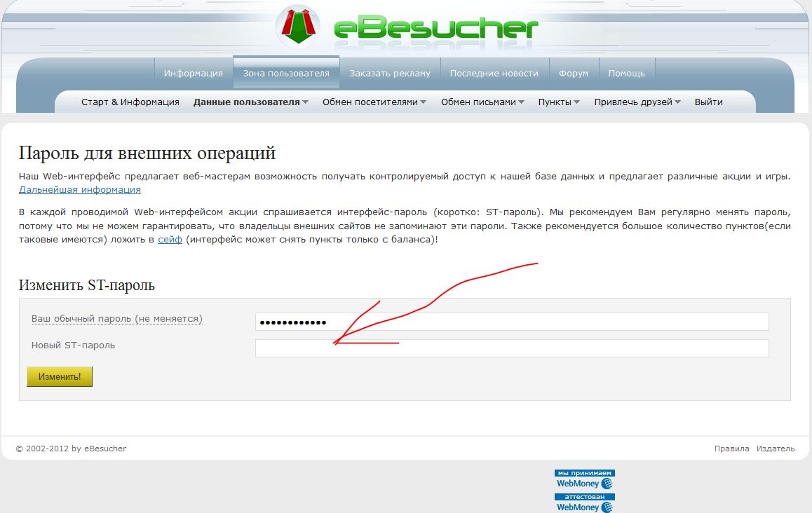
Task: Go to the 'Заказать рекламу' tab
Action: point(390,73)
